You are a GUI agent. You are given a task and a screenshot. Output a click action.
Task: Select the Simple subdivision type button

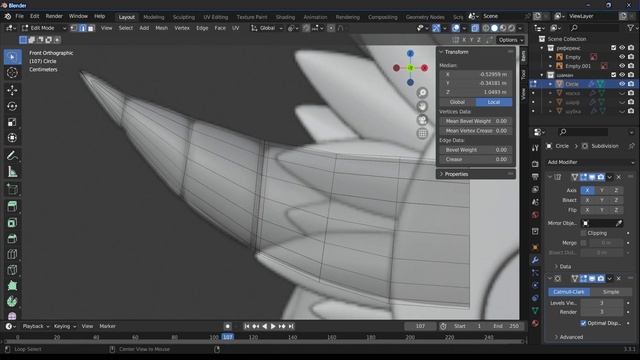click(611, 292)
